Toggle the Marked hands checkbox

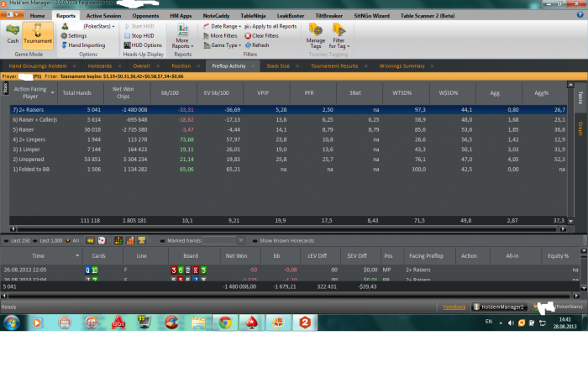[162, 241]
